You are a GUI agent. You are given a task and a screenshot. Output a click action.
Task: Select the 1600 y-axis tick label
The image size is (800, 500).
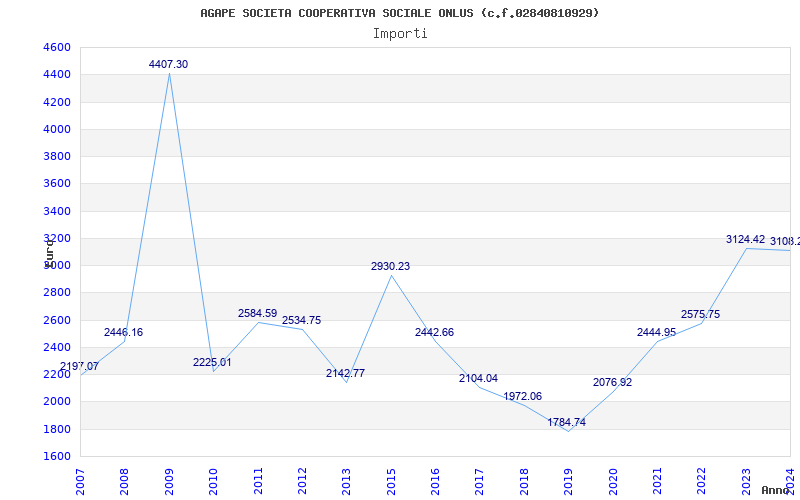point(55,456)
